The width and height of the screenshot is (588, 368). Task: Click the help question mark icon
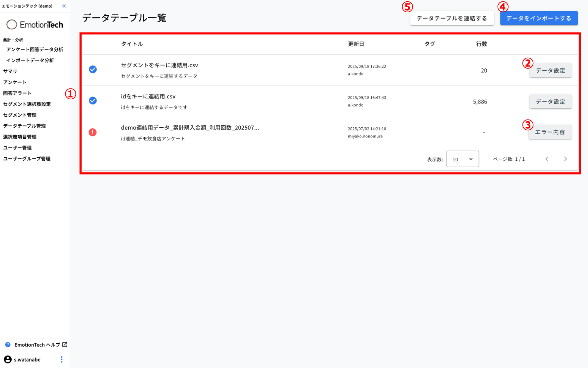(x=8, y=345)
